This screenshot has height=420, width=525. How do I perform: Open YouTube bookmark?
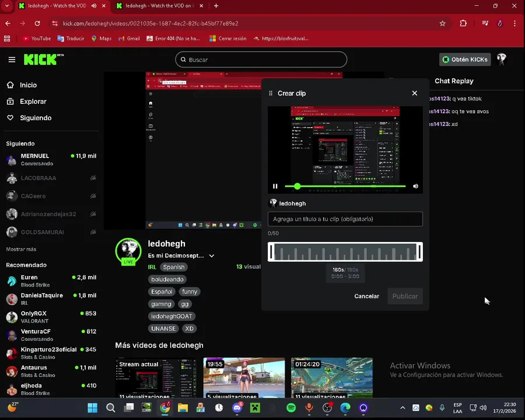(x=37, y=38)
